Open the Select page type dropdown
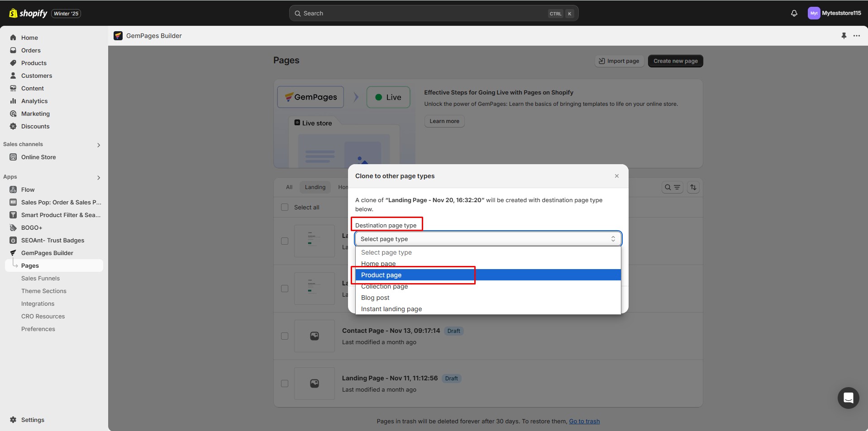 point(488,239)
